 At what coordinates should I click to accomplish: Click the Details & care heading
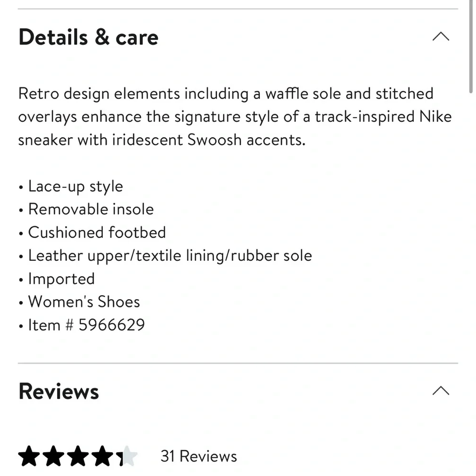(x=89, y=37)
